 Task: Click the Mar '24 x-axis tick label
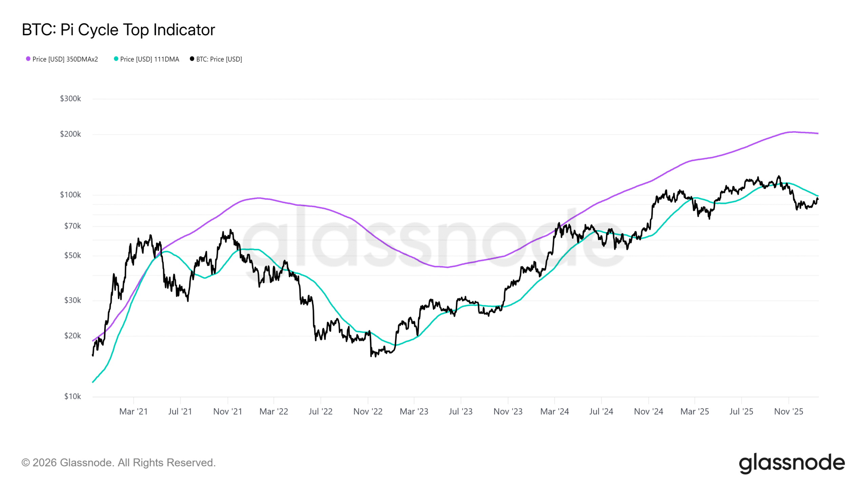554,411
